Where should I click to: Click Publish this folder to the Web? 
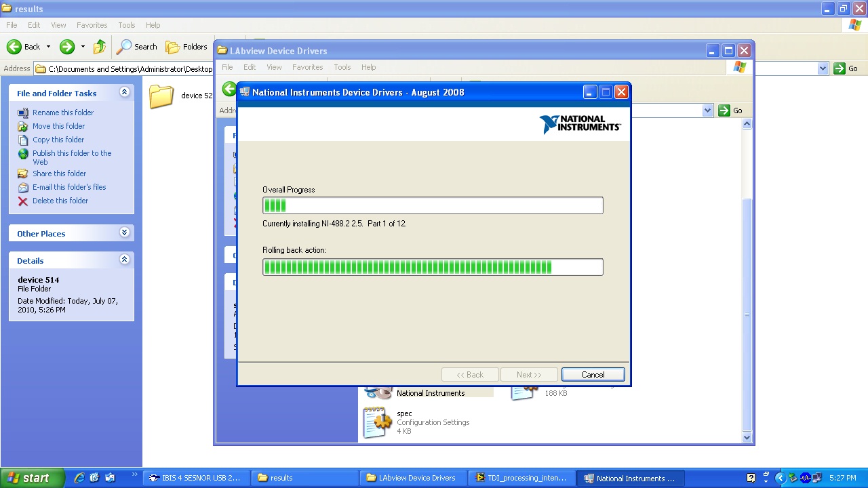coord(72,157)
